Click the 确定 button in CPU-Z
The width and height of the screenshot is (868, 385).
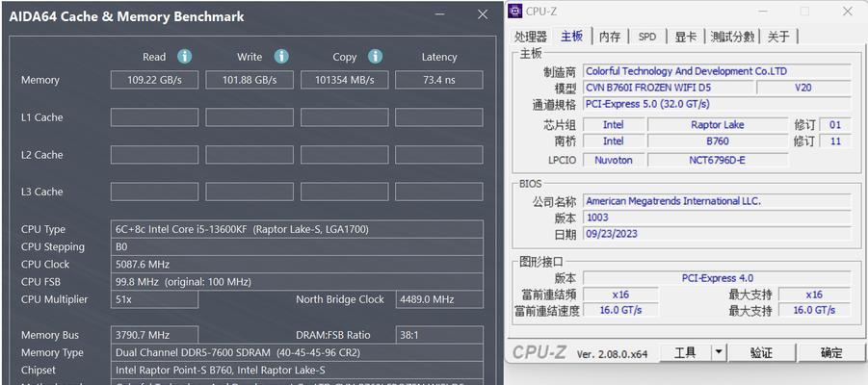[831, 352]
